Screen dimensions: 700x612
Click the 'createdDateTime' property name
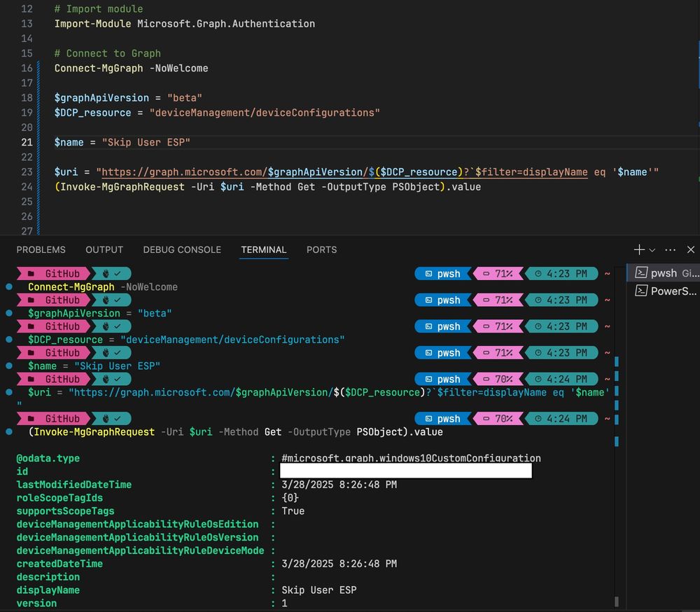coord(59,564)
